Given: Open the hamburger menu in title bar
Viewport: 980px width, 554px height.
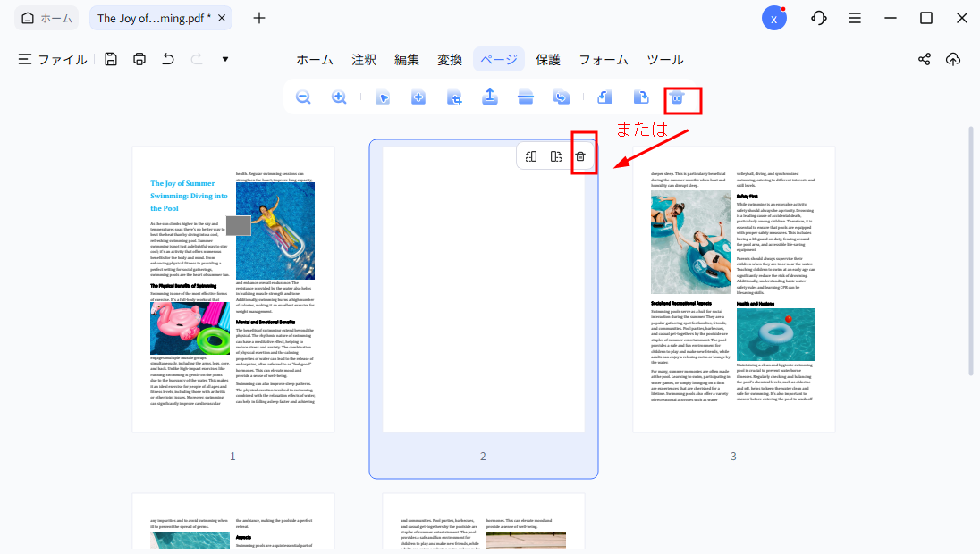Looking at the screenshot, I should [855, 18].
